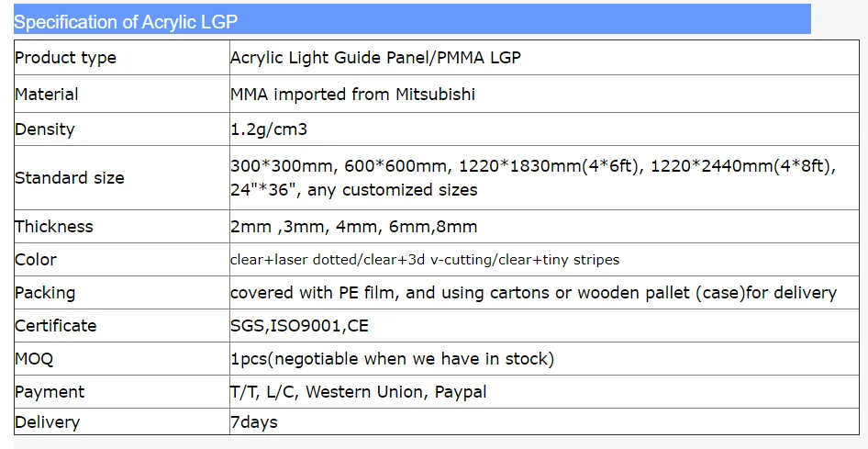Click the 1.2g/cm3 density value
The width and height of the screenshot is (868, 449).
pos(269,129)
